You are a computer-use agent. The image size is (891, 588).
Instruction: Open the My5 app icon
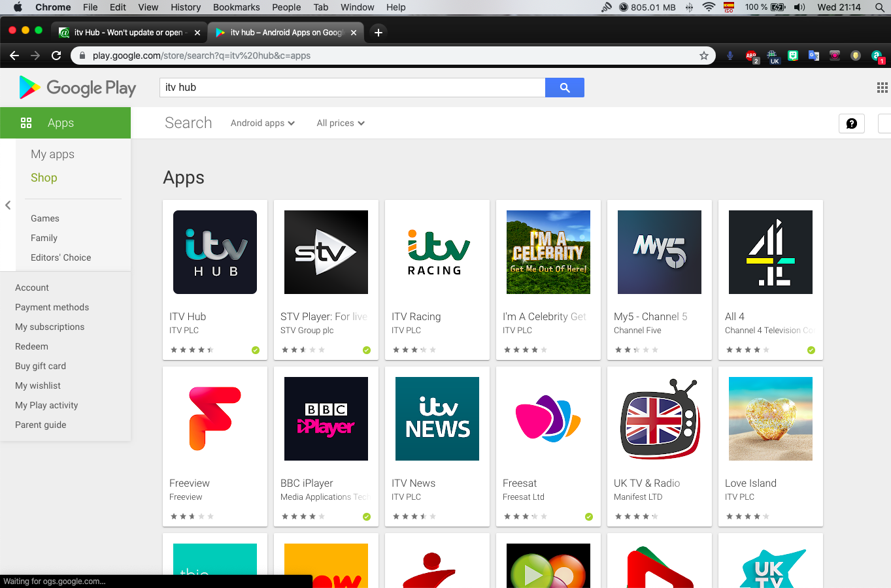point(660,252)
